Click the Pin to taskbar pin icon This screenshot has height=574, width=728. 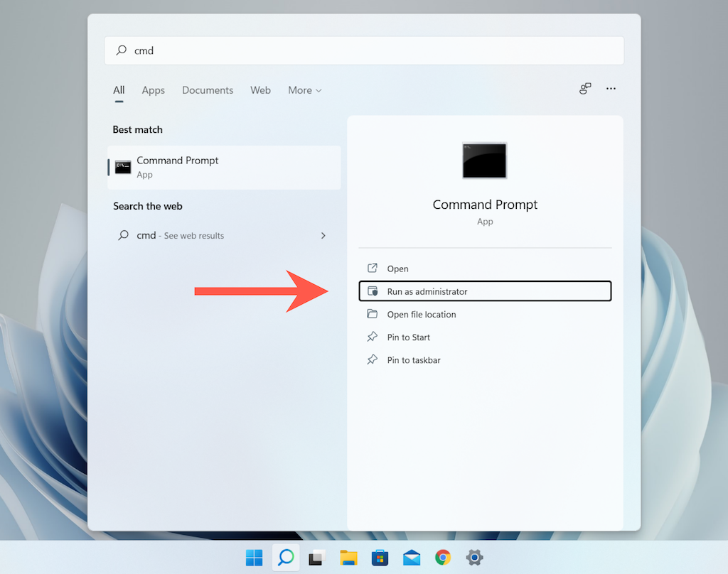point(373,359)
